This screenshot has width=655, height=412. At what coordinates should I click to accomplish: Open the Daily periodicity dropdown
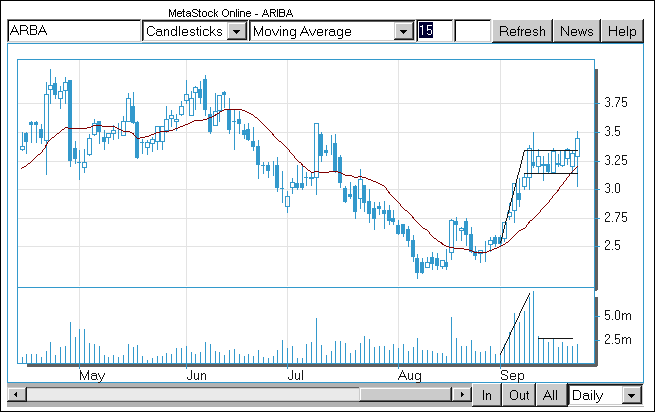pos(631,395)
